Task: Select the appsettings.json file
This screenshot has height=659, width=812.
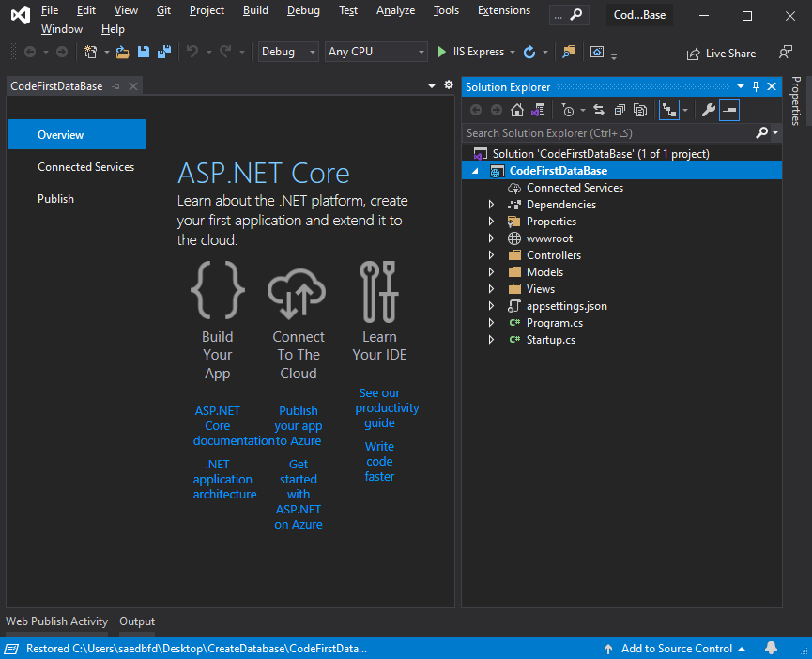Action: (x=567, y=306)
